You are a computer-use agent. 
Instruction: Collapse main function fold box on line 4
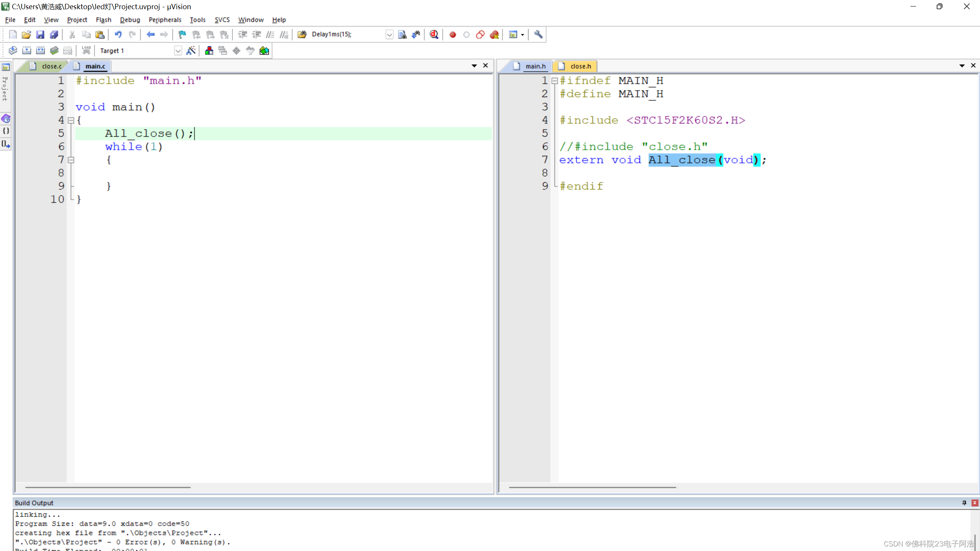click(71, 120)
